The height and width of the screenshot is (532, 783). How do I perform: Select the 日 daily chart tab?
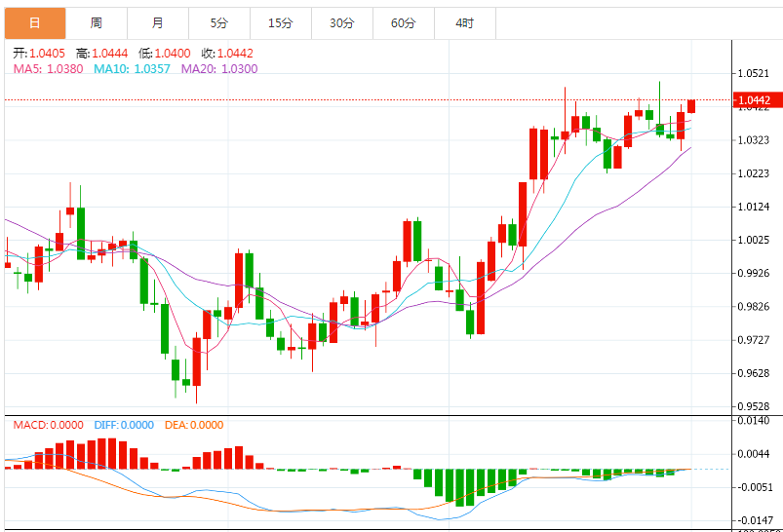coord(35,23)
